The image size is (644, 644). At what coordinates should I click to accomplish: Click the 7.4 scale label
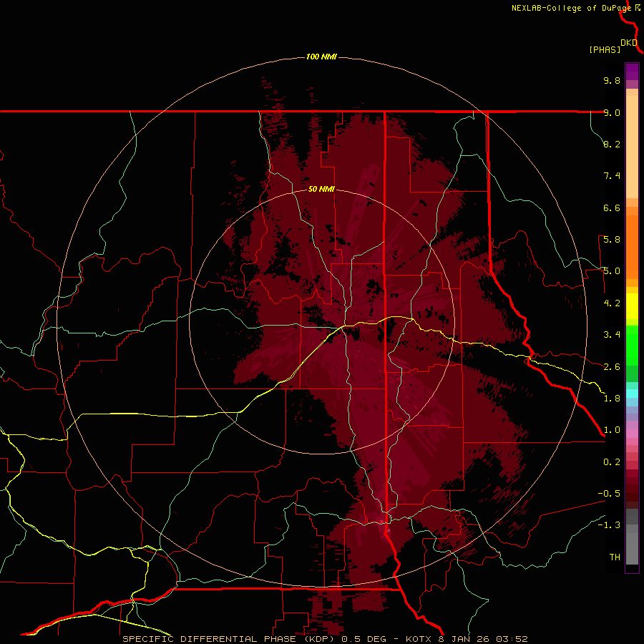pyautogui.click(x=612, y=176)
